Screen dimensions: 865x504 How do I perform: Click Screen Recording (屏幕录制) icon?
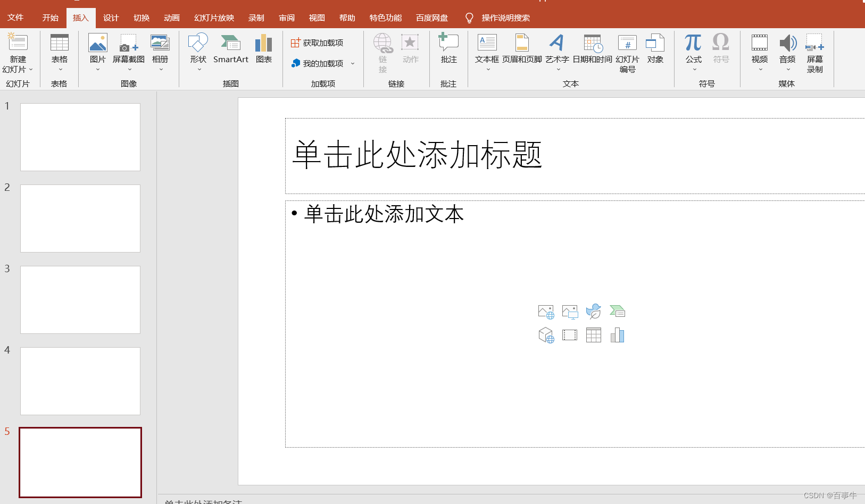[x=814, y=43]
